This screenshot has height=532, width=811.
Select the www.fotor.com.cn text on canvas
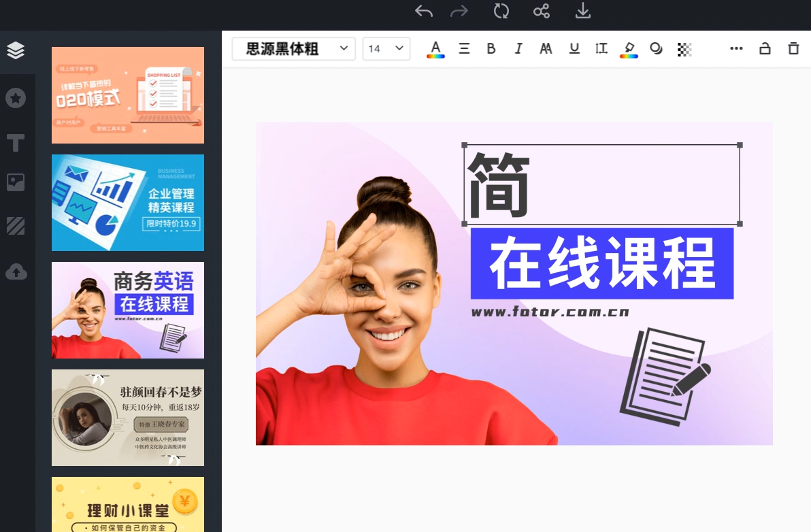(550, 312)
